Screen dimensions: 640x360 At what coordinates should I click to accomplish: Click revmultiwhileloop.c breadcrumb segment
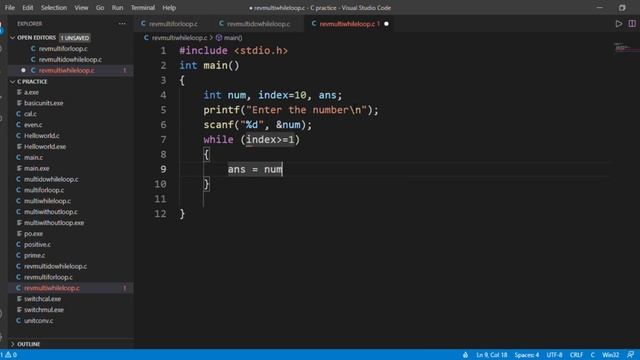click(x=176, y=38)
